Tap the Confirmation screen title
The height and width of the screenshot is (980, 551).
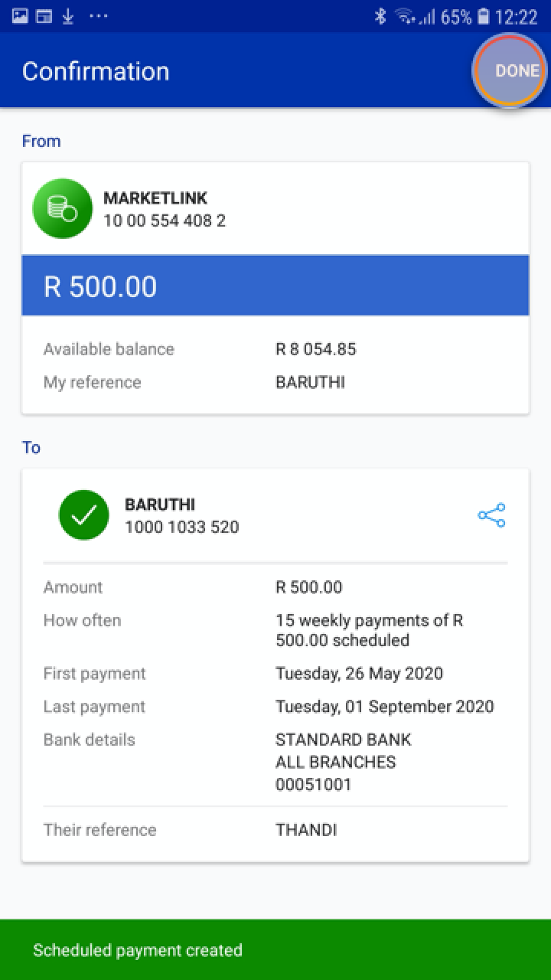click(96, 71)
